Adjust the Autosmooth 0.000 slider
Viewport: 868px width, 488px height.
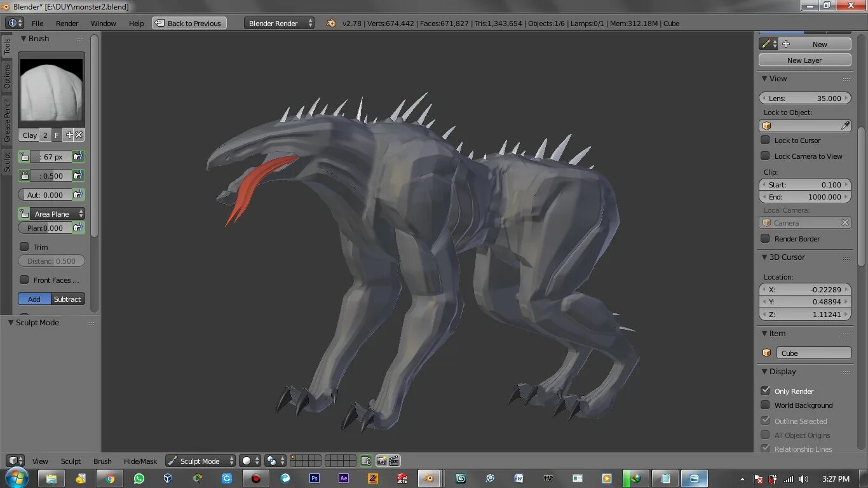tap(45, 195)
